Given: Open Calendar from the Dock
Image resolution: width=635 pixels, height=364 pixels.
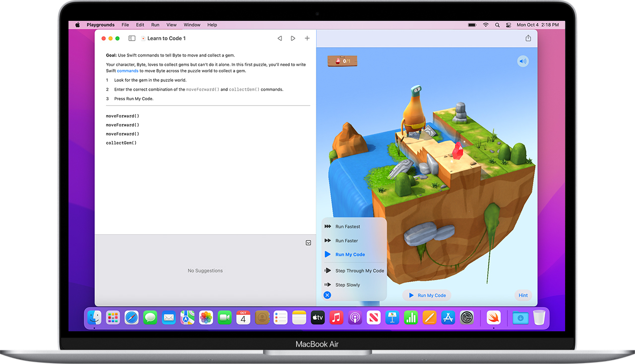Looking at the screenshot, I should pos(243,317).
